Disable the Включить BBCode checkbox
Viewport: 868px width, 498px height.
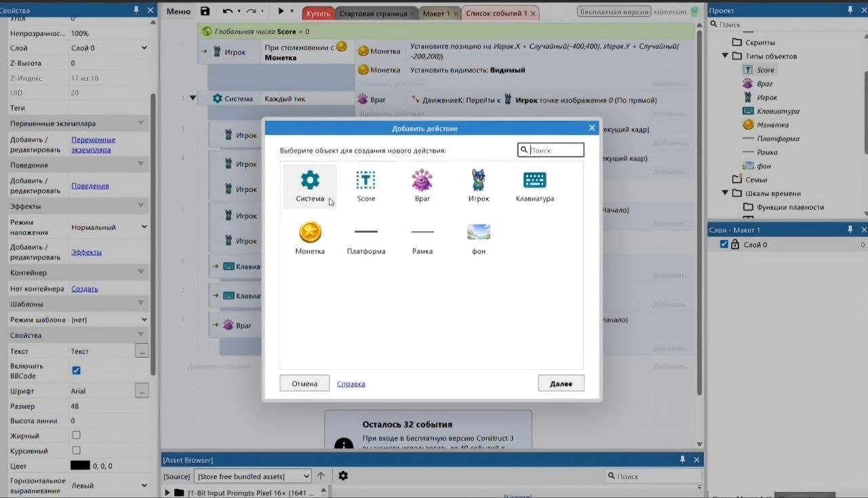coord(76,370)
